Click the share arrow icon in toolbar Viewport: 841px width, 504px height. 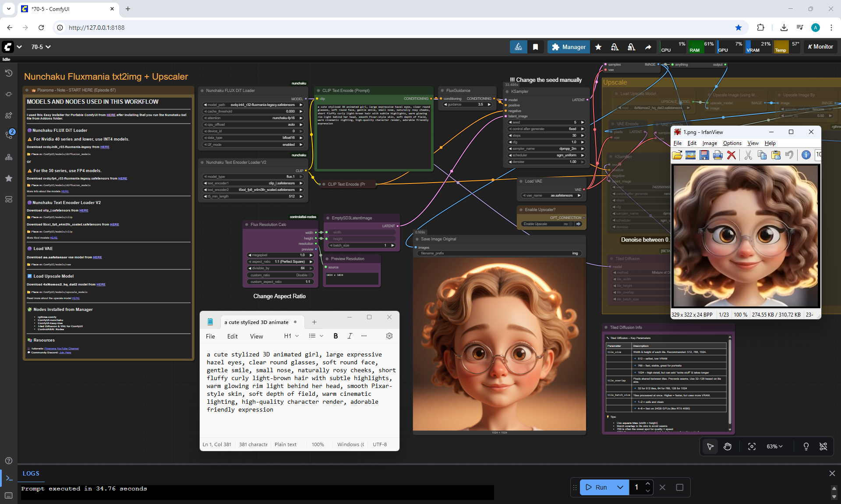click(x=648, y=47)
